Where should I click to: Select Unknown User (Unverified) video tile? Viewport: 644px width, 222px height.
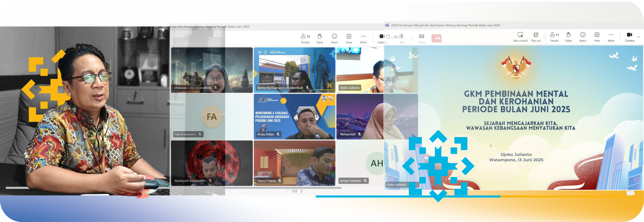point(212,70)
